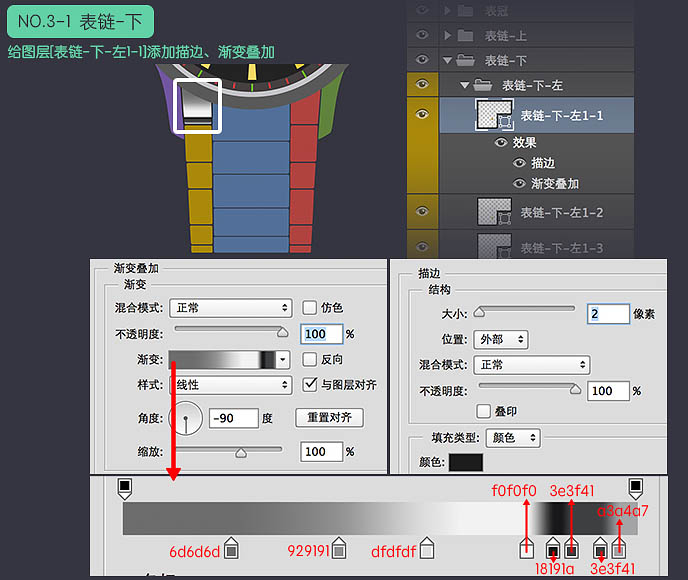The width and height of the screenshot is (688, 580).
Task: Click the gradient editor color bar
Action: [x=380, y=519]
